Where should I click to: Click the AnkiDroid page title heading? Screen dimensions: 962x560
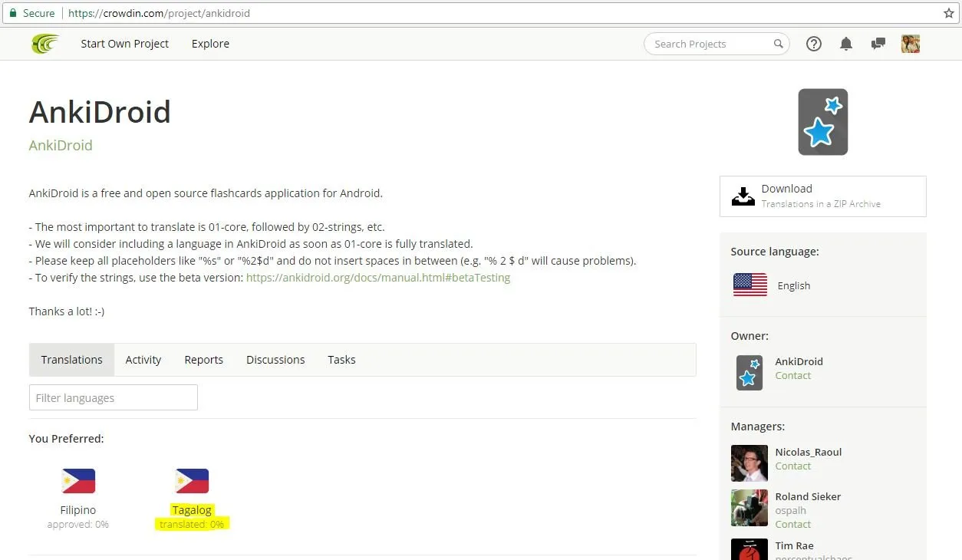click(x=100, y=112)
